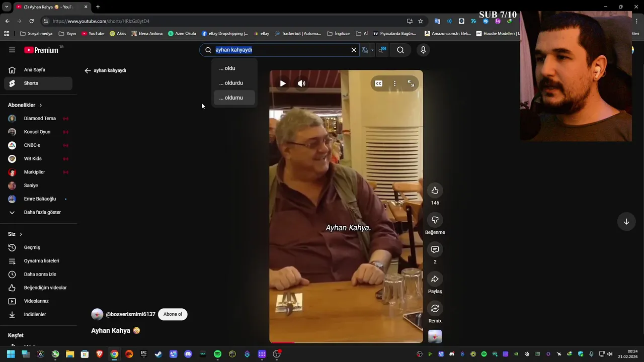Viewport: 644px width, 362px height.
Task: Open Discord from the taskbar
Action: click(x=188, y=354)
